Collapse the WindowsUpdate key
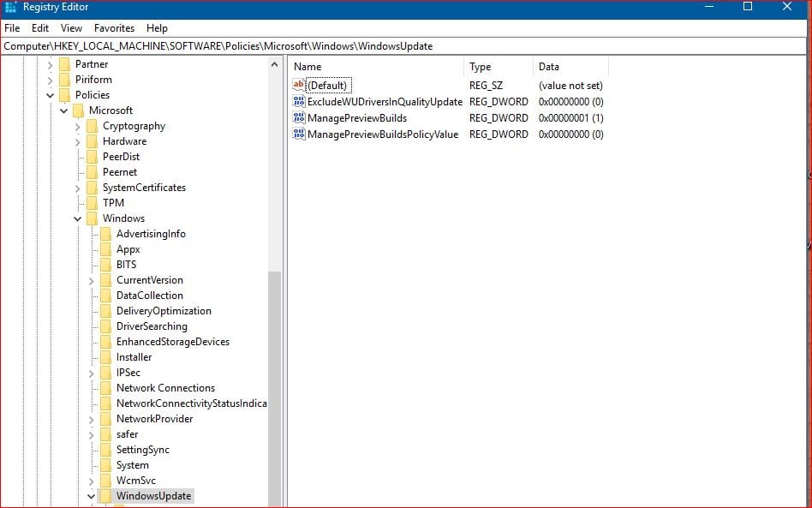 coord(91,497)
